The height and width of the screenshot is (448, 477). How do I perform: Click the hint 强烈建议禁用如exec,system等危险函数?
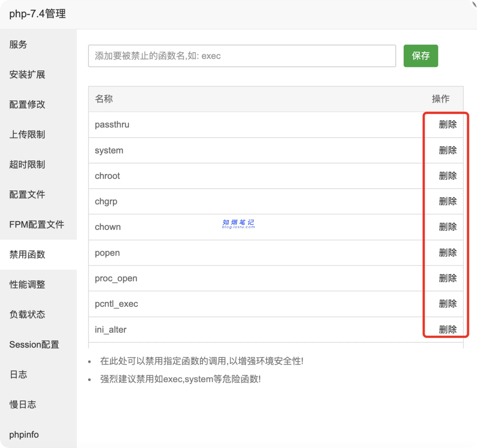[x=180, y=379]
